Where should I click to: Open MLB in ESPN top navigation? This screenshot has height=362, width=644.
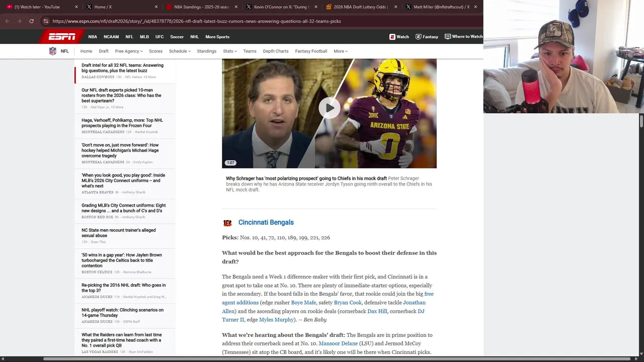pos(144,37)
